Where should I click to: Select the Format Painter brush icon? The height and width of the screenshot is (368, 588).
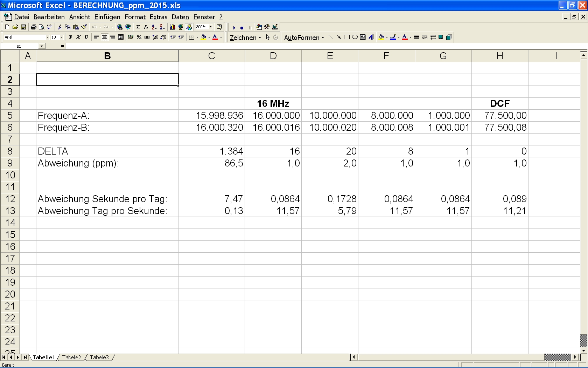pyautogui.click(x=84, y=27)
